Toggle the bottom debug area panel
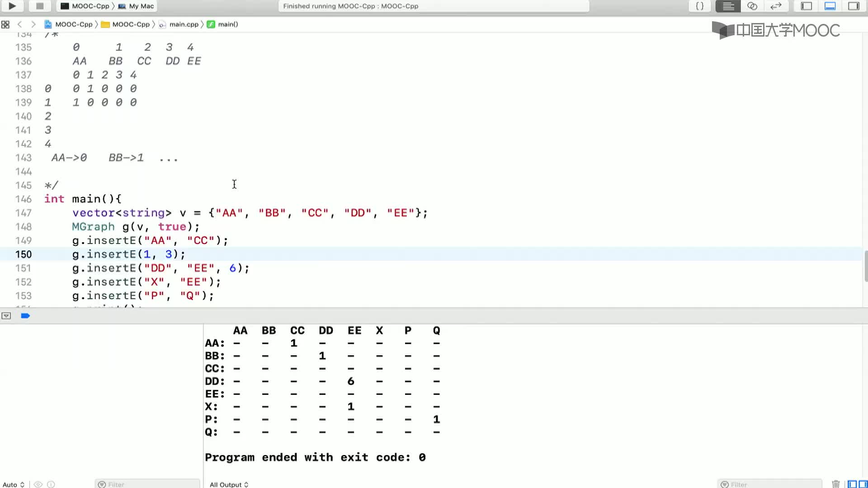 pos(830,6)
